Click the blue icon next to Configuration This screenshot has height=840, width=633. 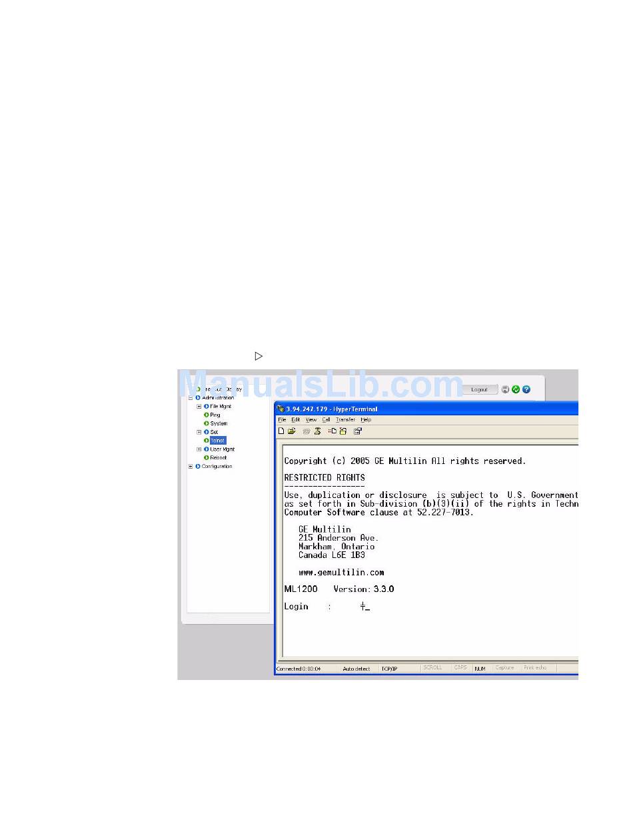coord(198,467)
